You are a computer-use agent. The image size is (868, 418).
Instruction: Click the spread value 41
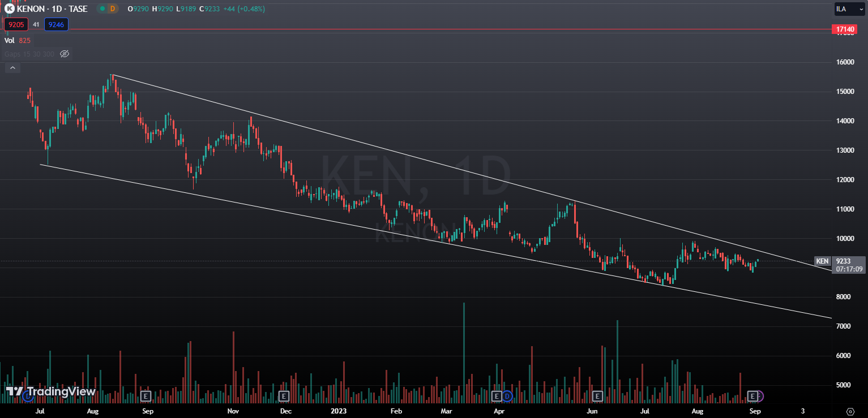[x=36, y=24]
